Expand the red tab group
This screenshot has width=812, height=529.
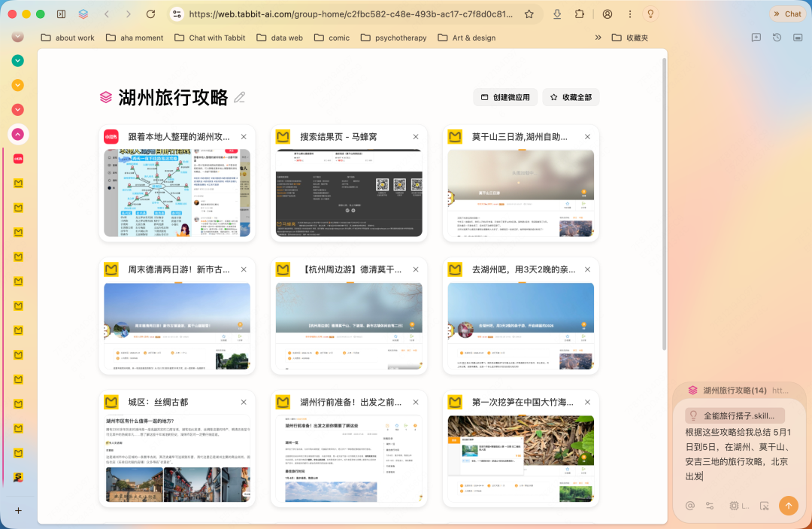(x=17, y=109)
